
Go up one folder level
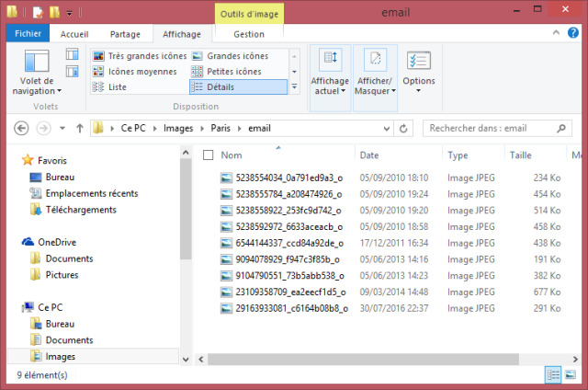(80, 129)
